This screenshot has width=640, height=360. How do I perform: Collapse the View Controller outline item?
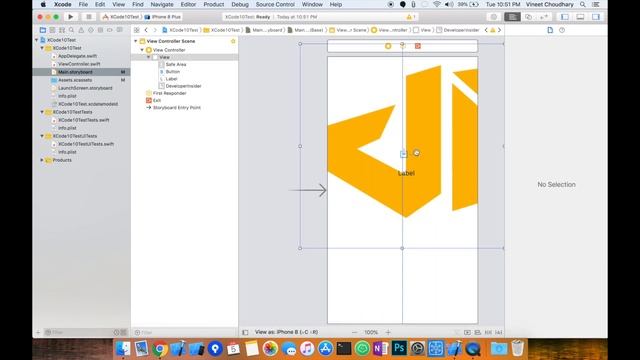click(142, 50)
